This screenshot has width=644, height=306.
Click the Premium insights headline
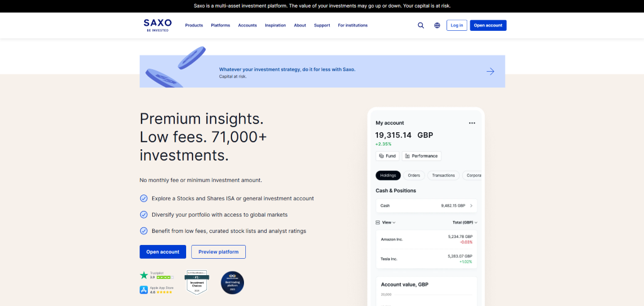203,137
